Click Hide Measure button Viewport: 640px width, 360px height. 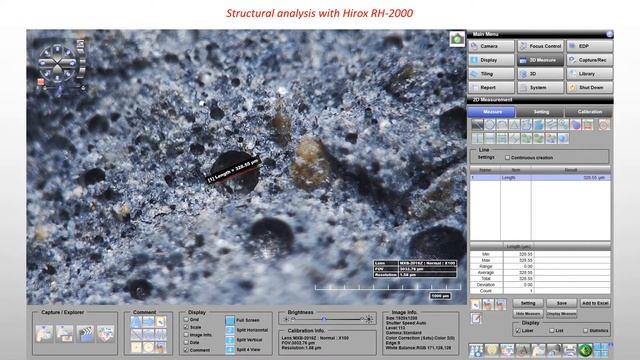click(x=528, y=314)
